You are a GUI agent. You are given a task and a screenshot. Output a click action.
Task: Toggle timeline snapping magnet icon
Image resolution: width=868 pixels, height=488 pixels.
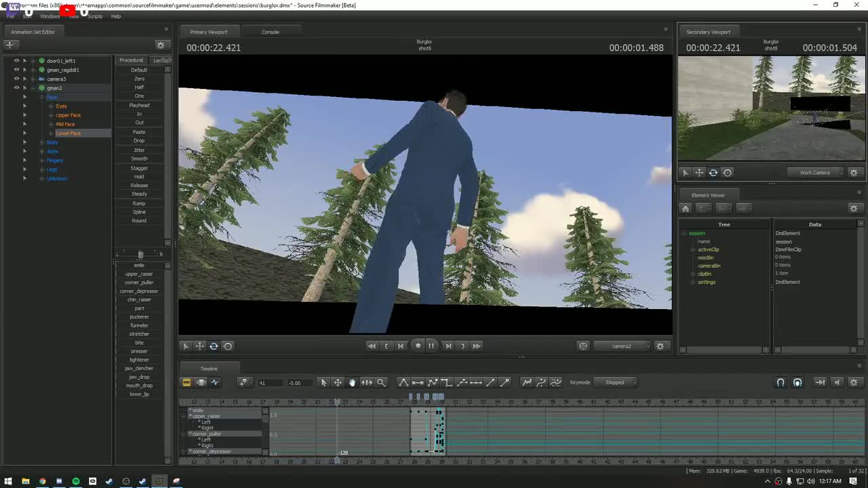pos(781,382)
